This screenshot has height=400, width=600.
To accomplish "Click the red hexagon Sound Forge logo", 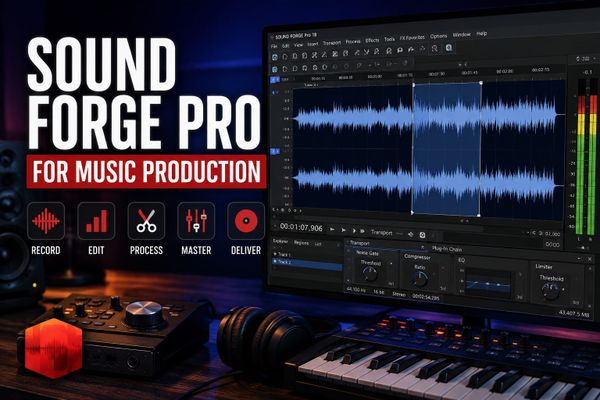I will (54, 348).
